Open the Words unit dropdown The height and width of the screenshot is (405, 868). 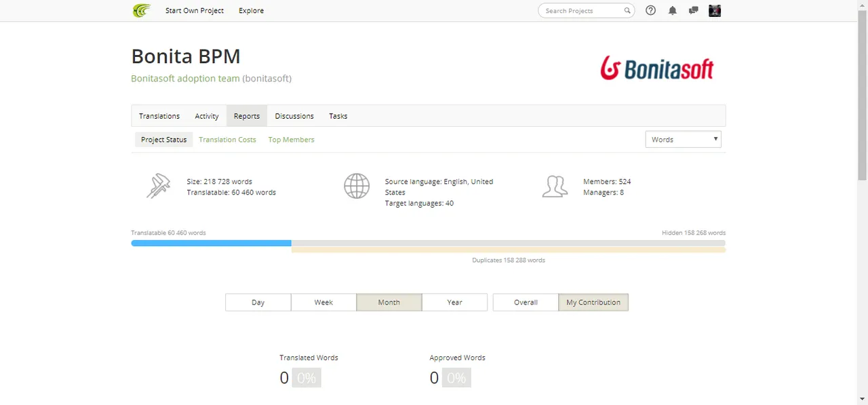click(x=683, y=139)
